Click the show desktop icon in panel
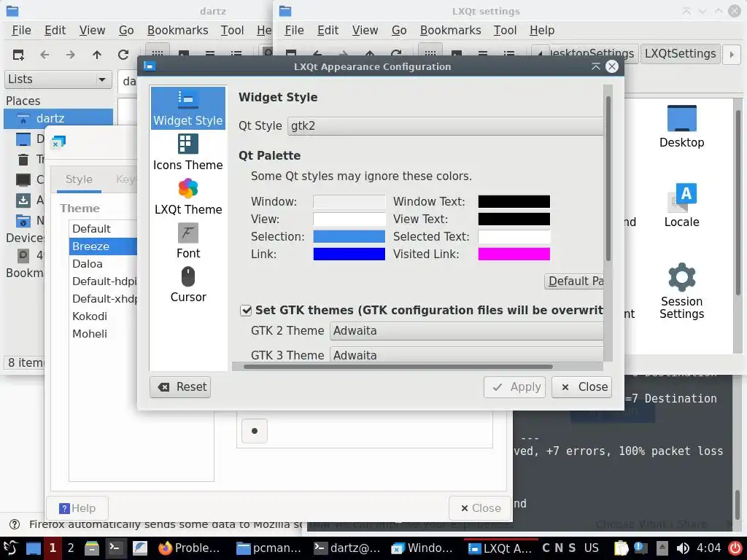This screenshot has width=747, height=560. click(x=33, y=548)
